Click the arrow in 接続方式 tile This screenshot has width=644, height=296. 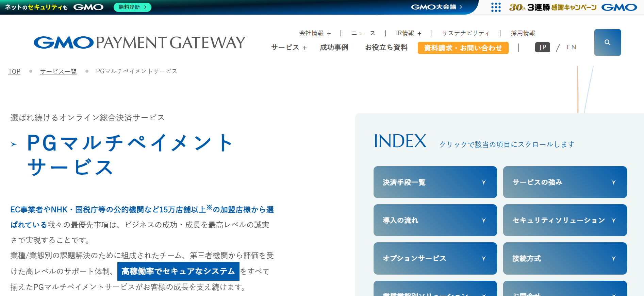pyautogui.click(x=613, y=259)
